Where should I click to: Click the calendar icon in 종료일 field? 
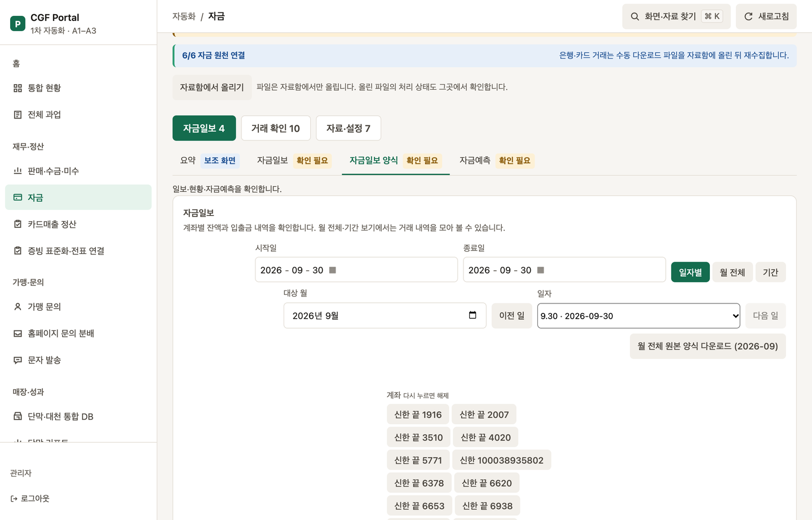541,270
